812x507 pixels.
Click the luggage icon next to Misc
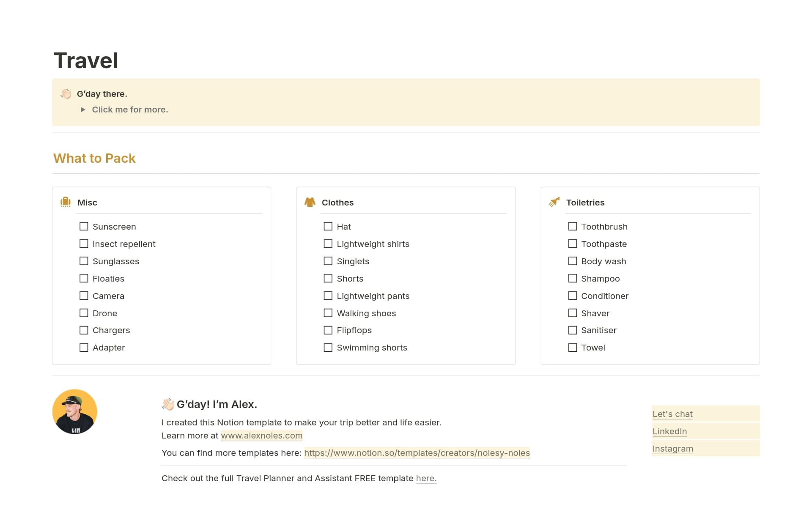pos(66,202)
